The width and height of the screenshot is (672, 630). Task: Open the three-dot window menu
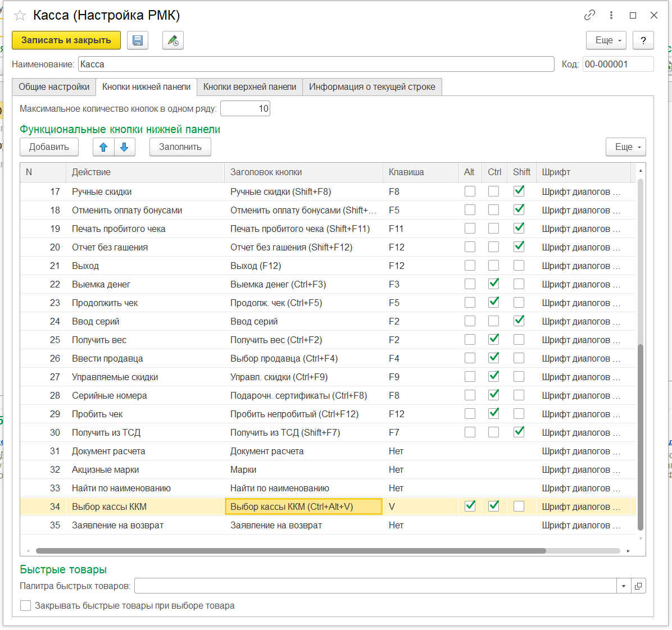(611, 15)
